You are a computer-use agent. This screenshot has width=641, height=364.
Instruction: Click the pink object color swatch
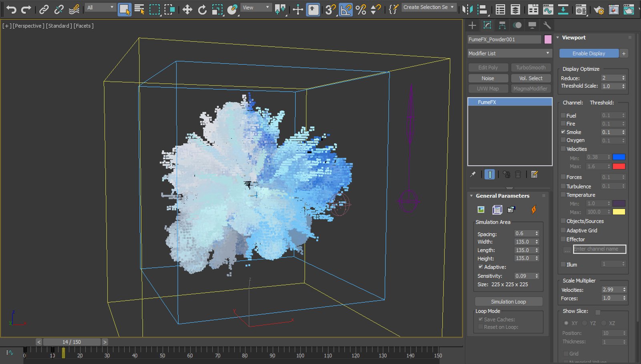(x=547, y=39)
